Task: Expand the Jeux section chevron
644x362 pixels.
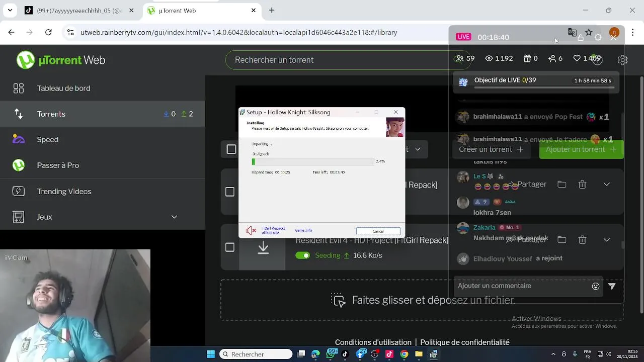Action: (x=174, y=217)
